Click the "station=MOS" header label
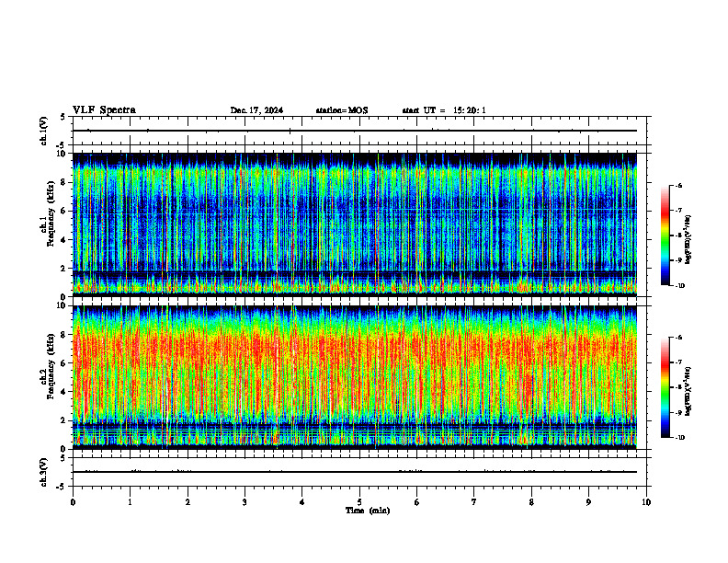Image resolution: width=728 pixels, height=563 pixels. (342, 110)
